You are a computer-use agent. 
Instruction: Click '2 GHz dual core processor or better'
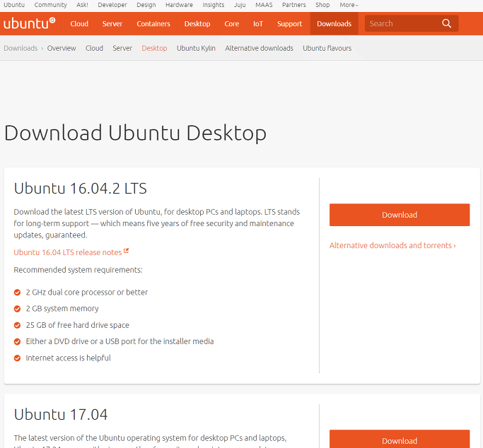[86, 293]
